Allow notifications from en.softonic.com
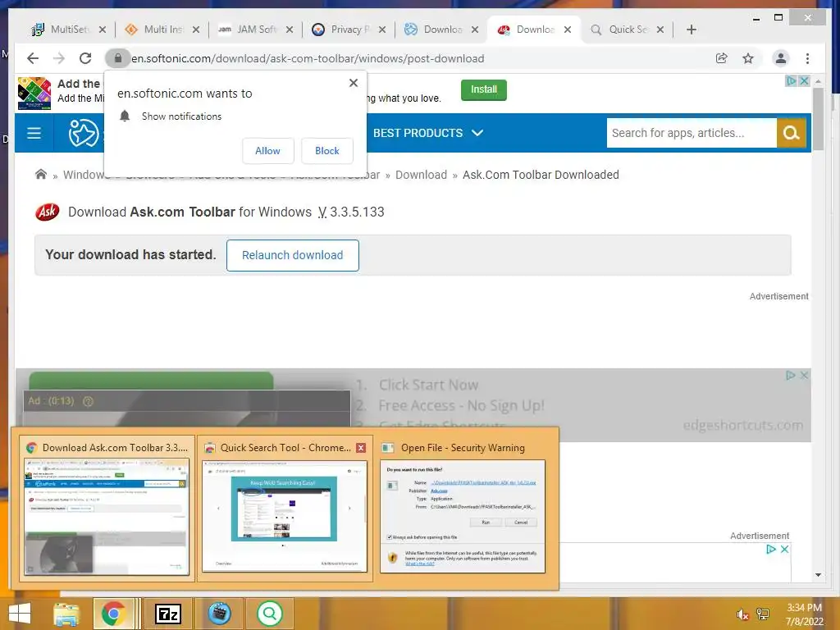Screen dimensions: 840x630 [268, 151]
